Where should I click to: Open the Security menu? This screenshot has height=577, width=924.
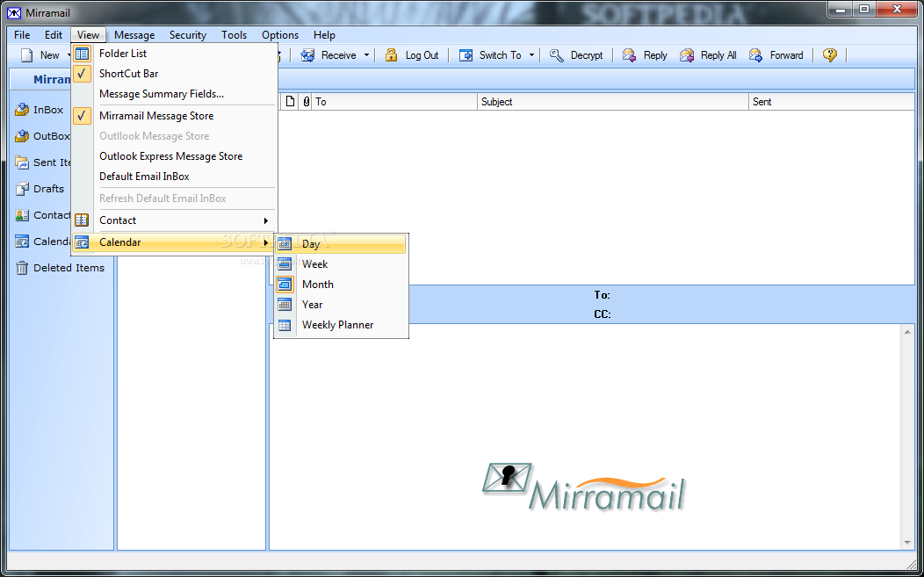(188, 35)
